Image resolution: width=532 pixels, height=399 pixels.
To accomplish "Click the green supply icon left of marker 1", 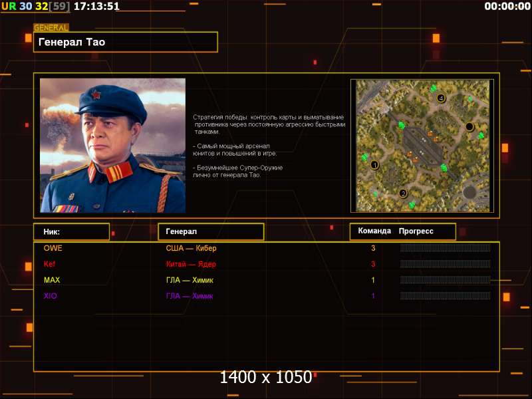I will tap(364, 158).
